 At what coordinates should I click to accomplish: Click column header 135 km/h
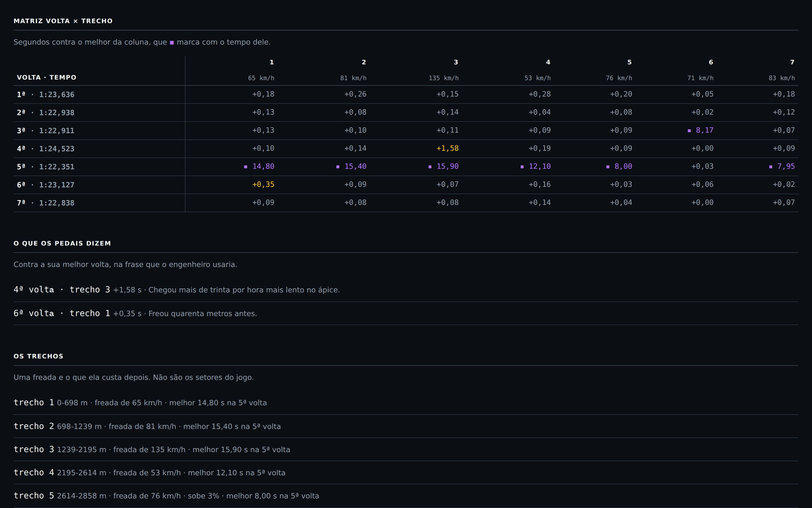coord(443,78)
